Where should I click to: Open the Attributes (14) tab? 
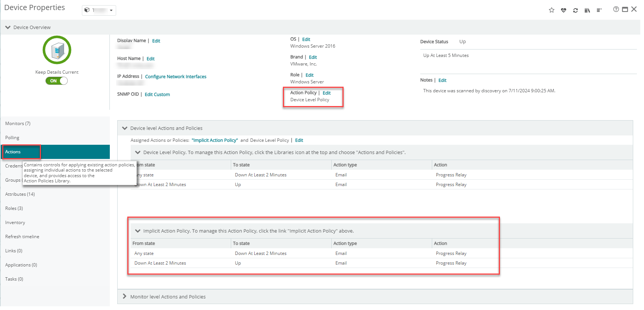(x=55, y=194)
